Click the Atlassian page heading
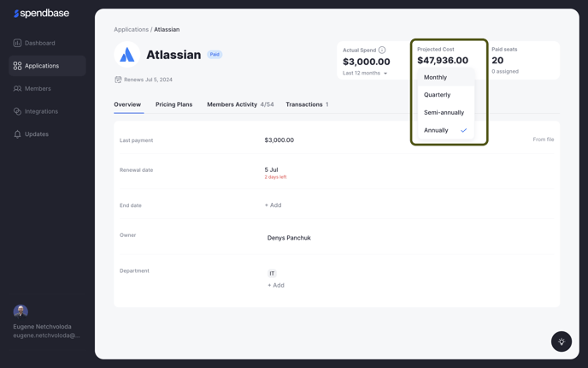This screenshot has height=368, width=588. (x=173, y=55)
